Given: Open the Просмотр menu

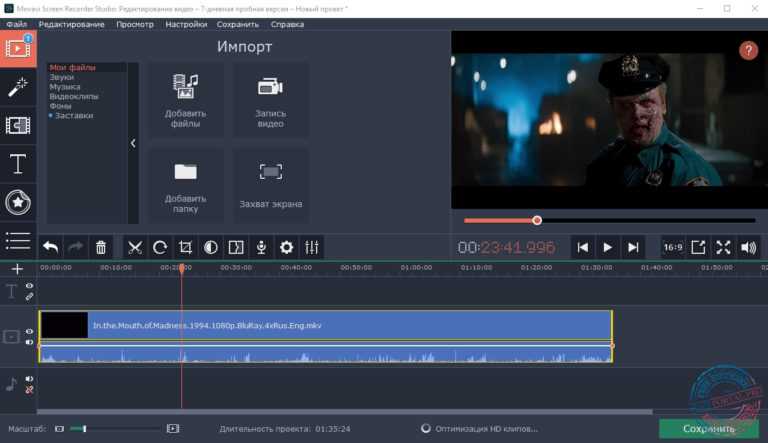Looking at the screenshot, I should [x=135, y=24].
